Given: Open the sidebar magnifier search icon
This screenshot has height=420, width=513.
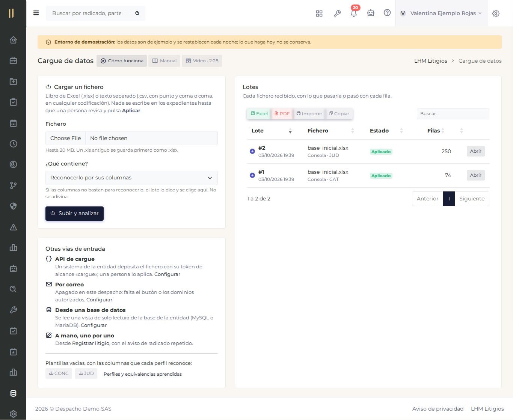Looking at the screenshot, I should (x=13, y=289).
